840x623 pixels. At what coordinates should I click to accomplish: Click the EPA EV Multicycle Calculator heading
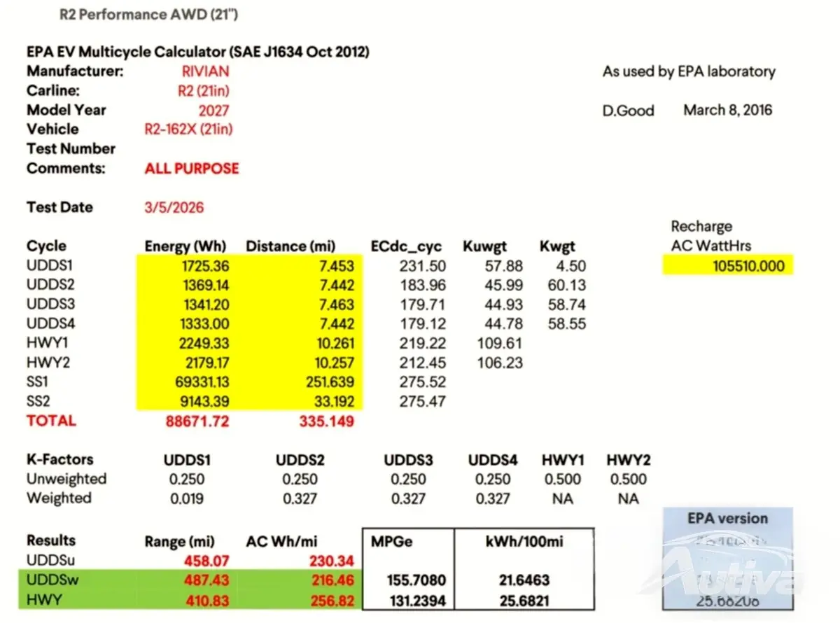(198, 52)
